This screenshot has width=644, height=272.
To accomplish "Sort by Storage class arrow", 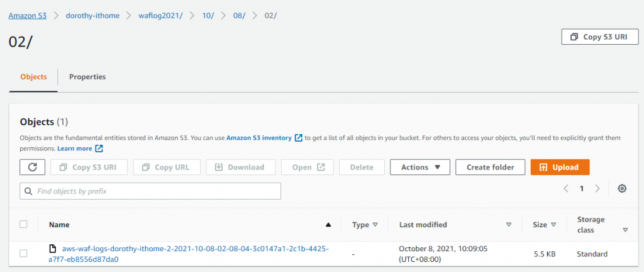I will pos(625,230).
